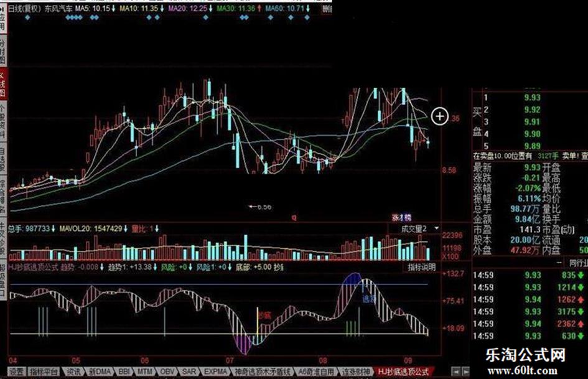Select the tick row with volume 1214

coord(528,288)
